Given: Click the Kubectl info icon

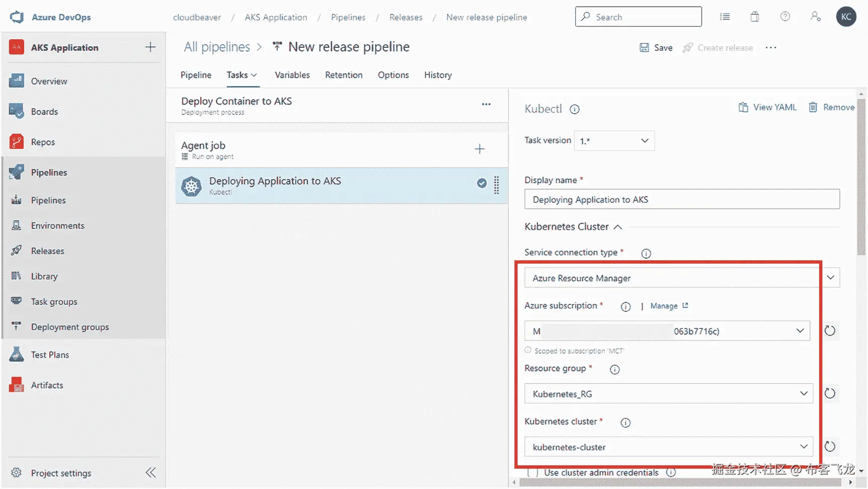Looking at the screenshot, I should point(575,109).
